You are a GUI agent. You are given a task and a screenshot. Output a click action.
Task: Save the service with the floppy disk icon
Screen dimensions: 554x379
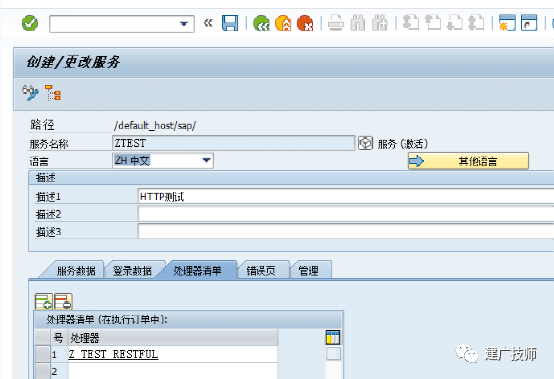(x=230, y=23)
